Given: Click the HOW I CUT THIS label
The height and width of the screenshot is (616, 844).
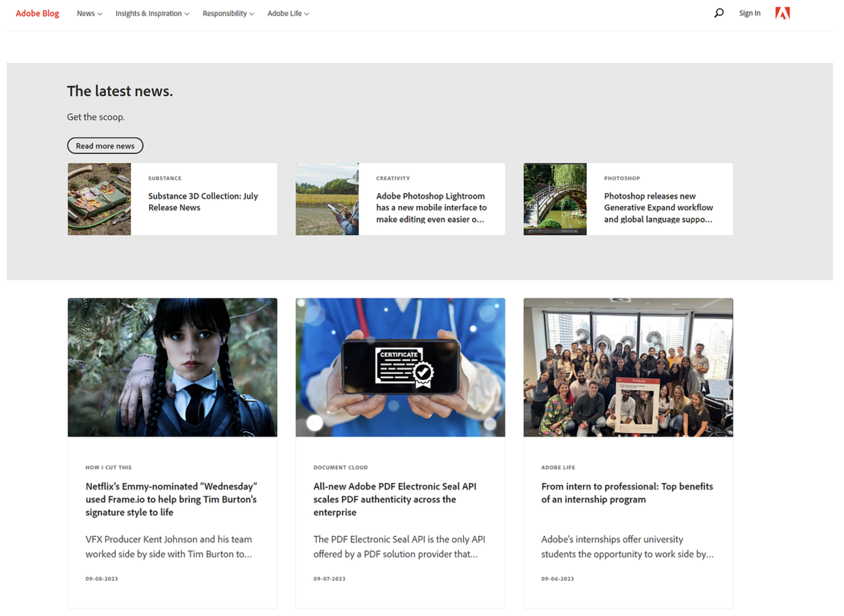Looking at the screenshot, I should [x=108, y=467].
